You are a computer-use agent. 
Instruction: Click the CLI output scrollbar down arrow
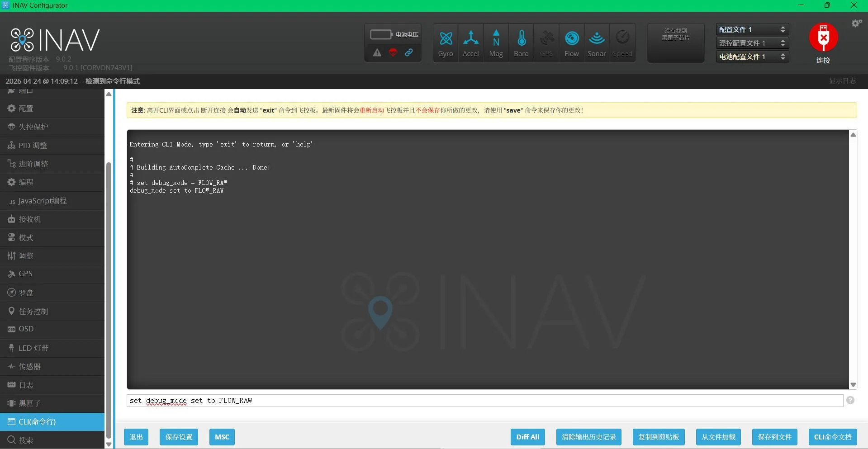pyautogui.click(x=853, y=385)
